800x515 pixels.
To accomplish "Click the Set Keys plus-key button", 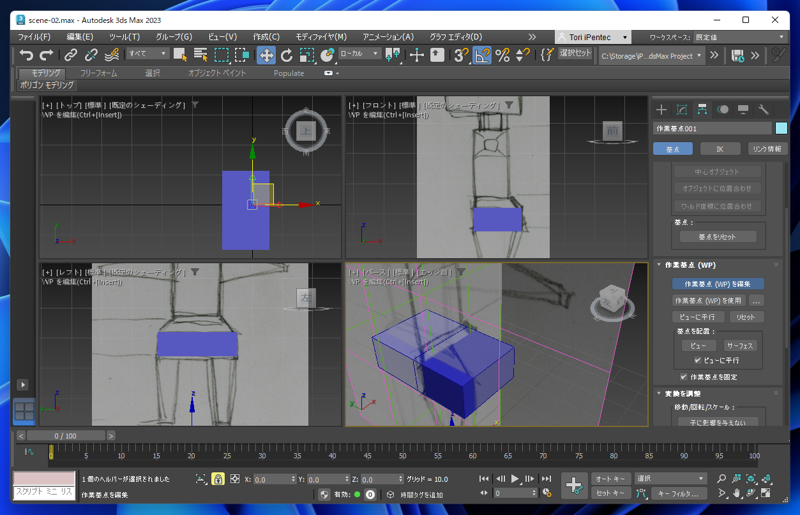I will tap(573, 485).
